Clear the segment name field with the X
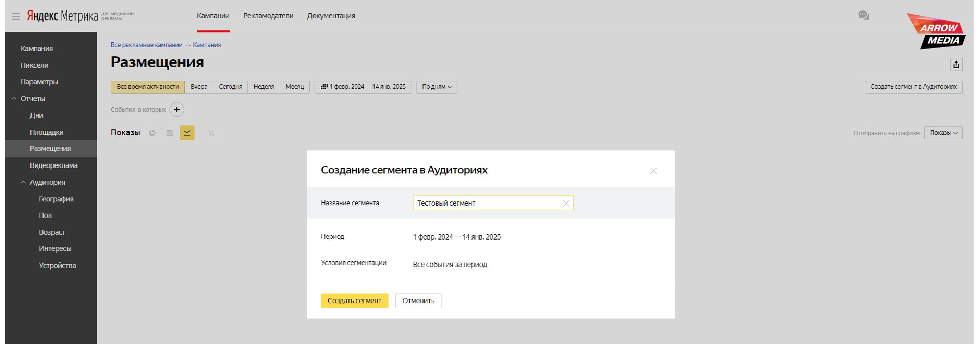Image resolution: width=980 pixels, height=344 pixels. 566,203
